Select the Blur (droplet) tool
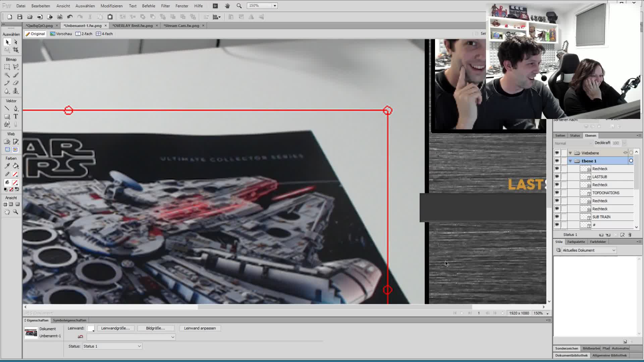 pyautogui.click(x=7, y=91)
